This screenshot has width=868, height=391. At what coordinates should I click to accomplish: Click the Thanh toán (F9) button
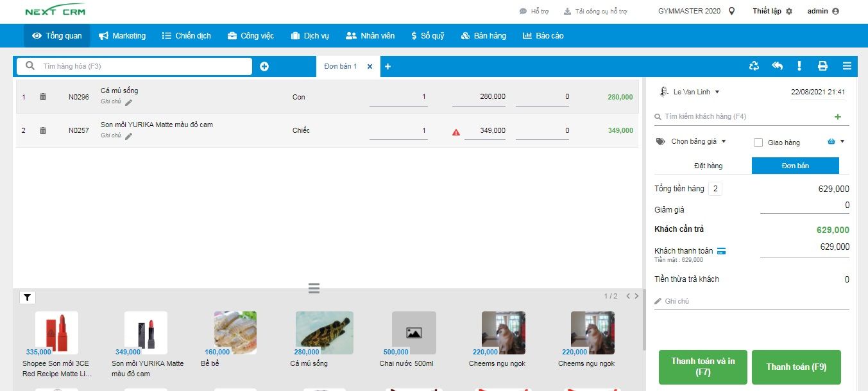point(796,367)
